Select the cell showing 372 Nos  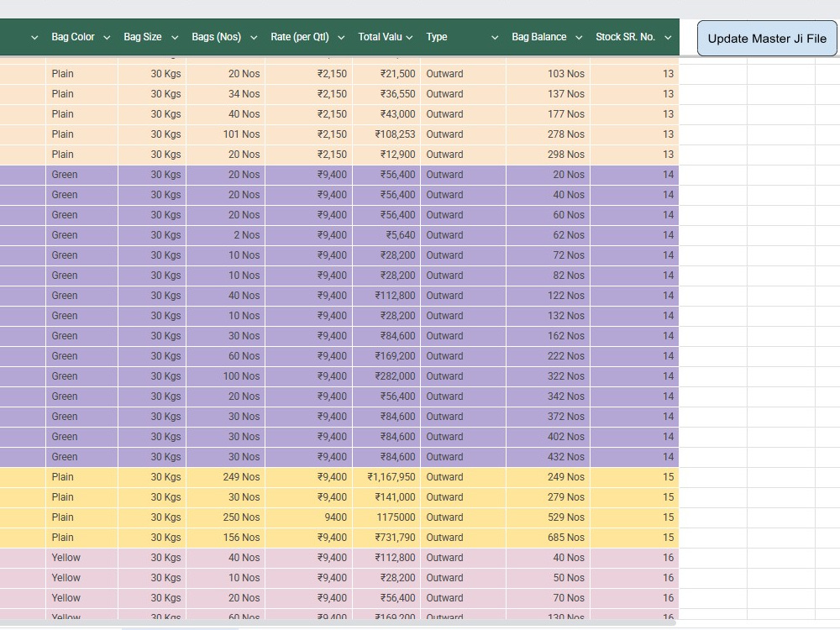click(x=548, y=417)
